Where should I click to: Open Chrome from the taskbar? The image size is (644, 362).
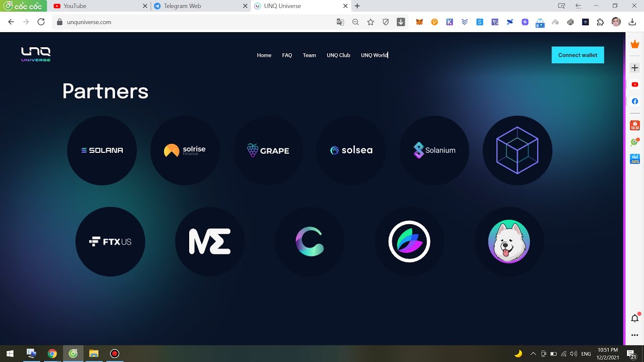[x=52, y=353]
